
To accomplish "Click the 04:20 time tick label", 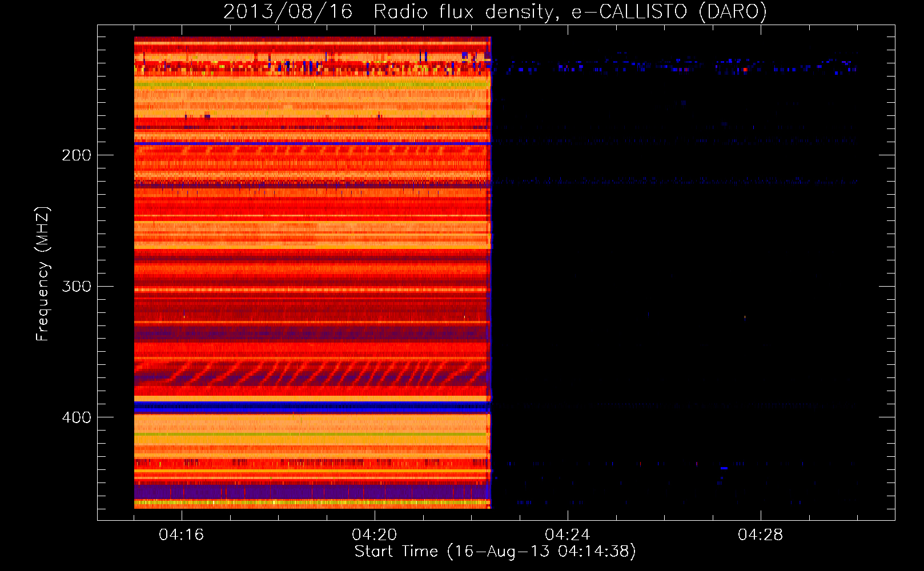I will coord(374,535).
